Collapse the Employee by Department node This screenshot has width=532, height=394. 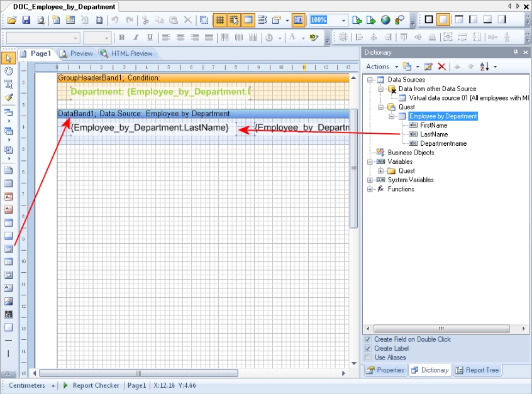pos(392,117)
